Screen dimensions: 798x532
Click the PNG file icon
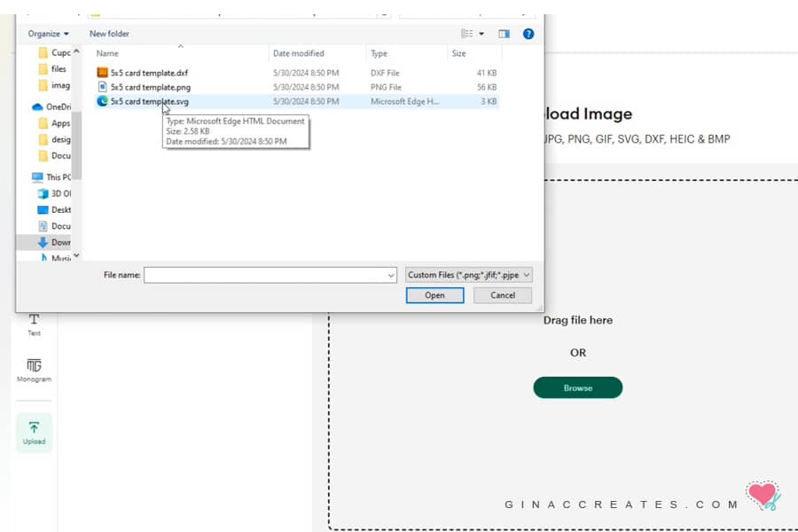[102, 87]
